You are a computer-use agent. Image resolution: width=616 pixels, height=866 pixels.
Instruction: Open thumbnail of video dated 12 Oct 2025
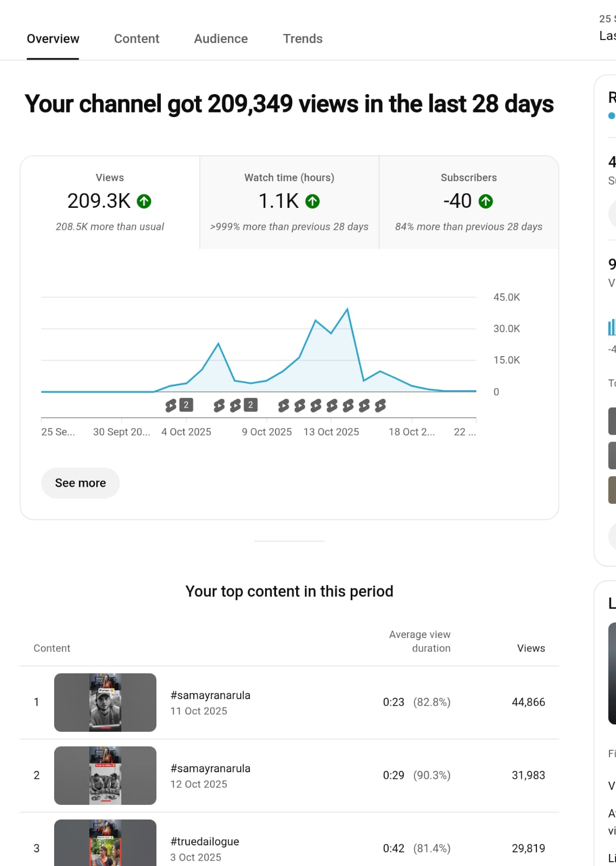[105, 775]
